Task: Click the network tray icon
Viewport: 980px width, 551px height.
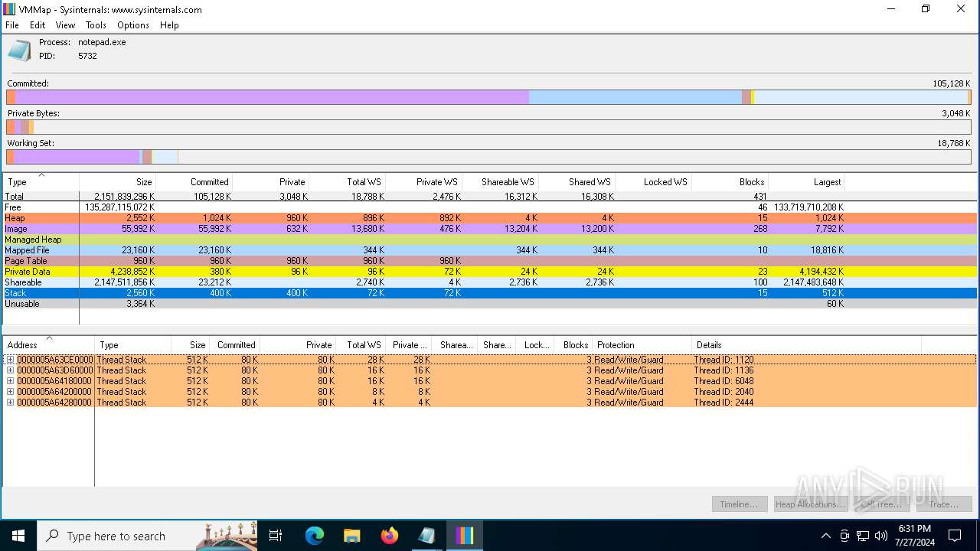Action: [x=863, y=536]
